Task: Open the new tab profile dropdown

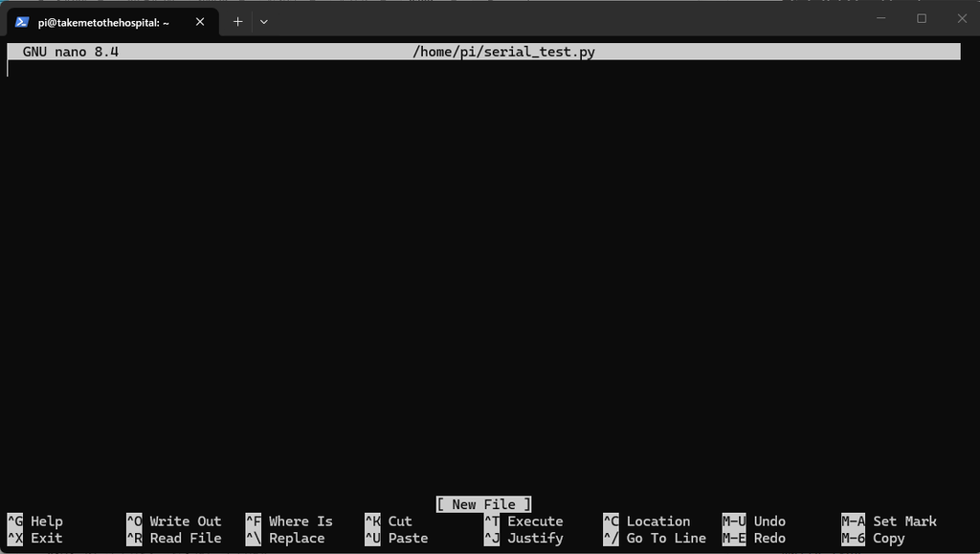Action: [264, 22]
